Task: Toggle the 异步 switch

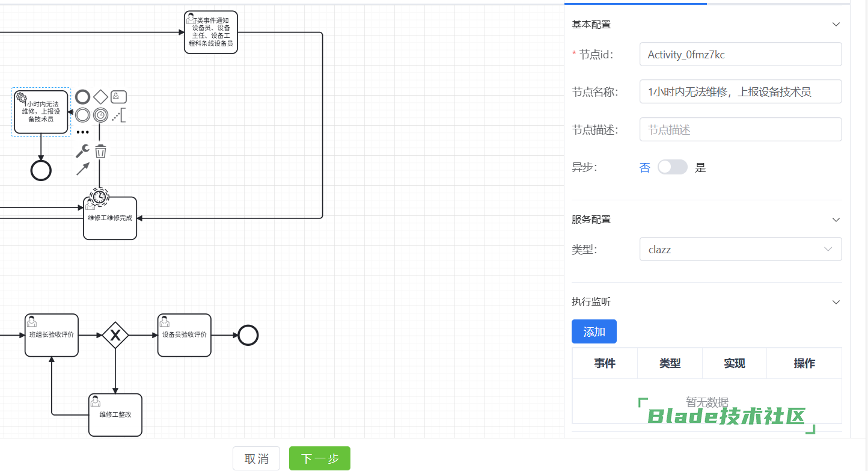Action: click(x=672, y=167)
